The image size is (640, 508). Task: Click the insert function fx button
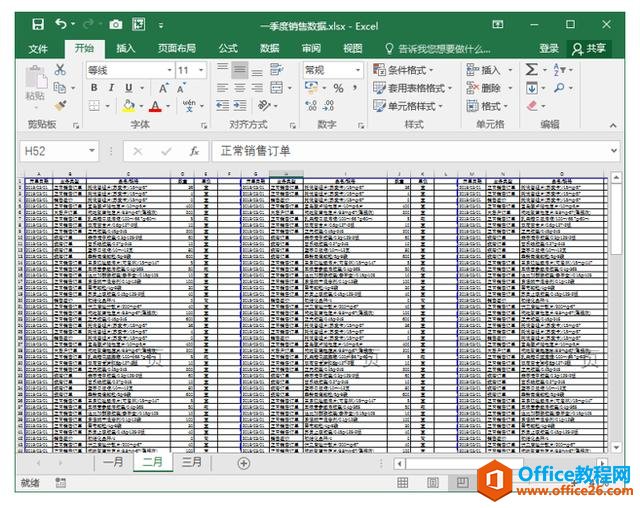coord(194,151)
